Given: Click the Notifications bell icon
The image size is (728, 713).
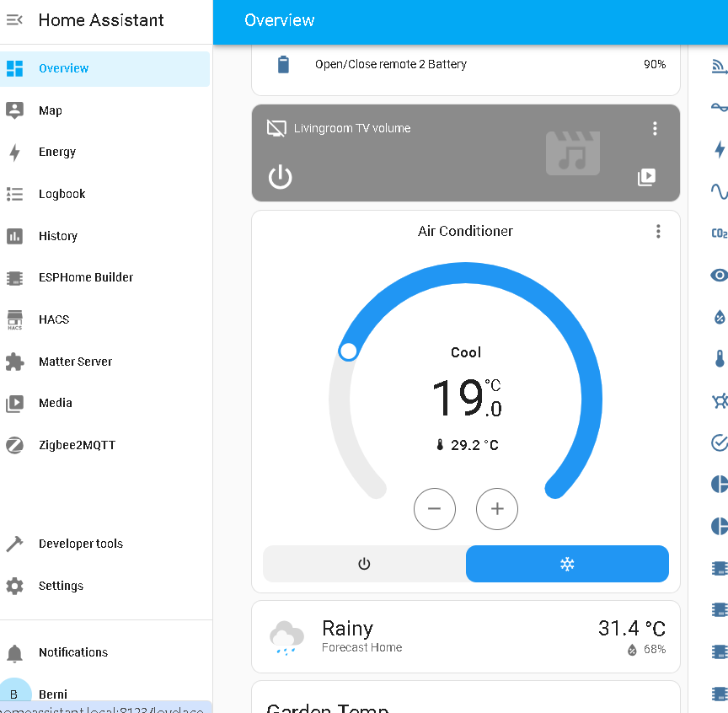Looking at the screenshot, I should [x=14, y=653].
